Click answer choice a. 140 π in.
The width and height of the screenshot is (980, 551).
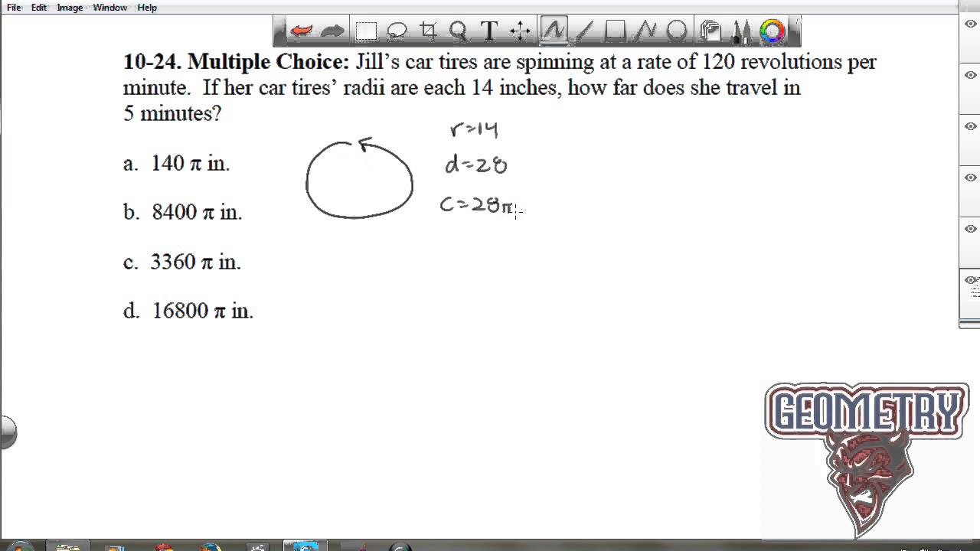click(177, 163)
